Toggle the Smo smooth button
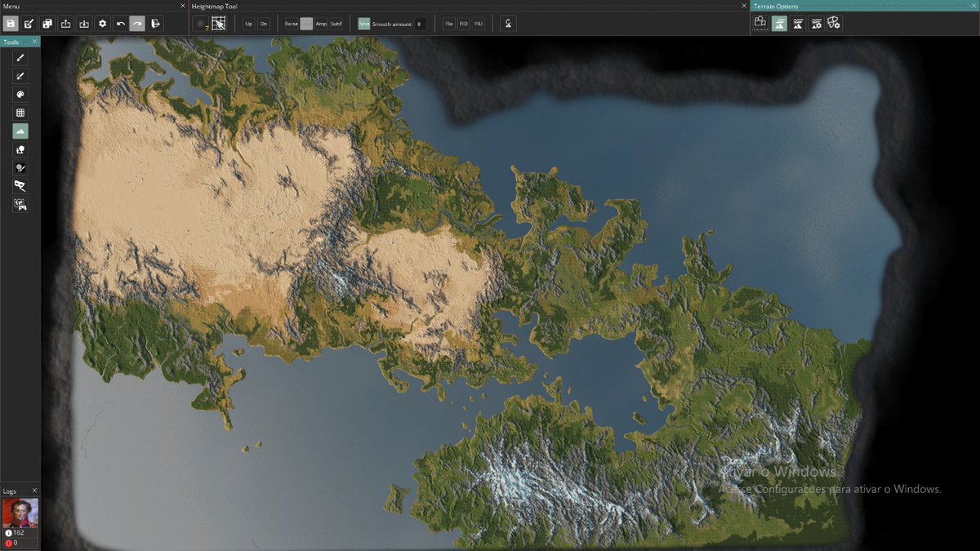 coord(363,24)
